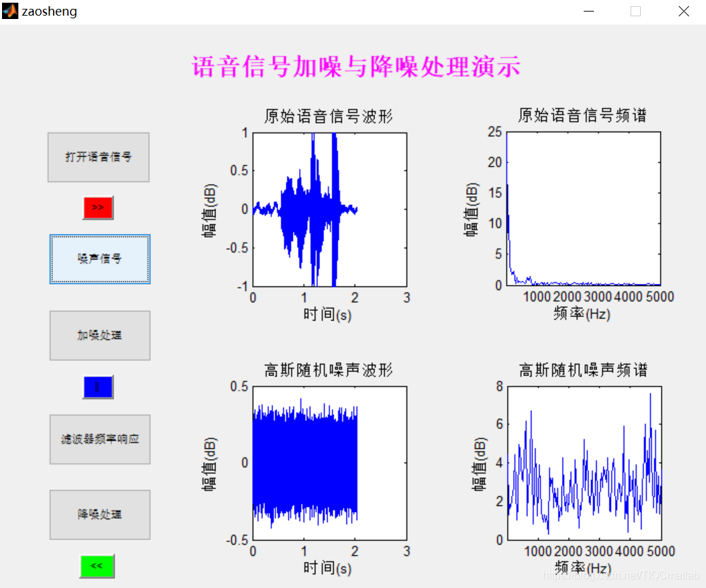
Task: Click the 高斯随机噪声频谱 plot
Action: point(584,463)
